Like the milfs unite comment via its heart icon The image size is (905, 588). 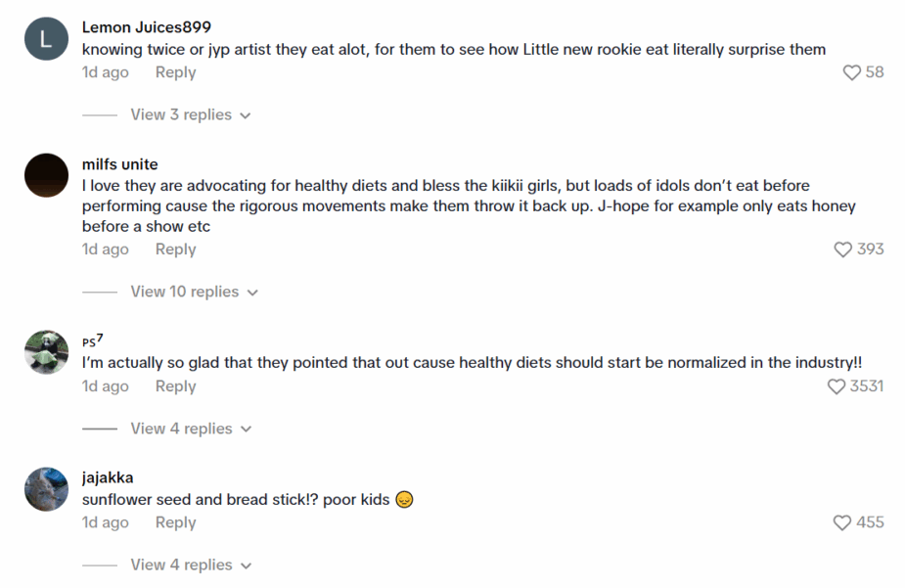click(842, 249)
